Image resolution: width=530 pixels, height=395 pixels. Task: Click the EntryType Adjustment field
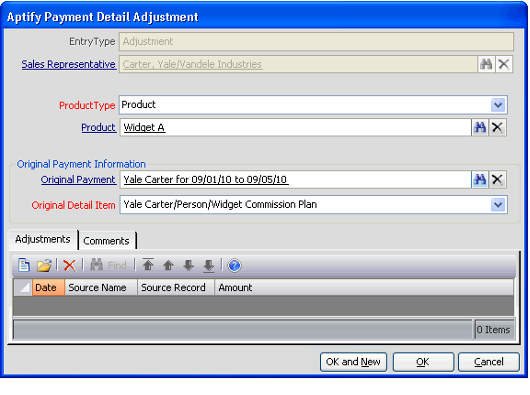[316, 42]
